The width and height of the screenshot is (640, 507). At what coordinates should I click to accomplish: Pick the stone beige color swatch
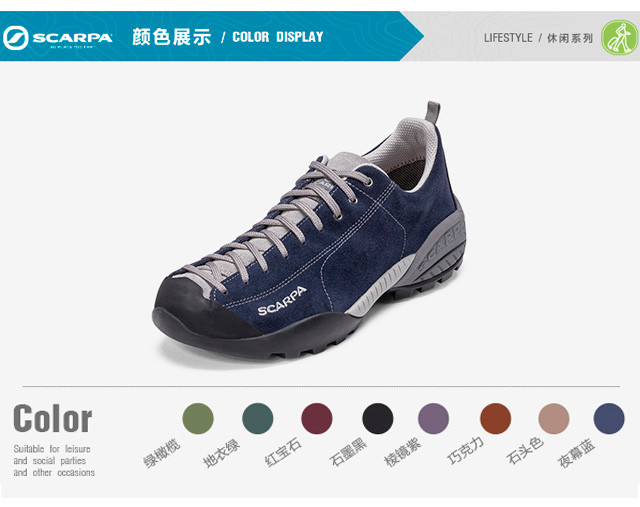[x=554, y=418]
